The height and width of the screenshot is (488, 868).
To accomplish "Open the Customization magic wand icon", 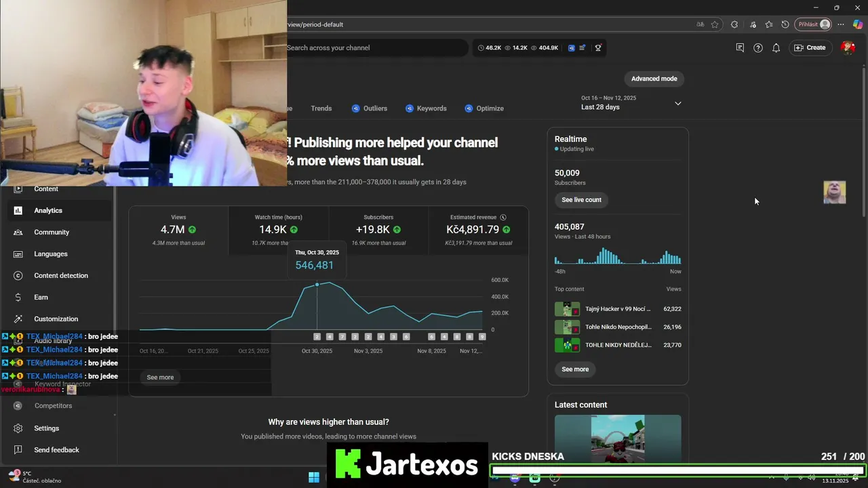I will 18,319.
